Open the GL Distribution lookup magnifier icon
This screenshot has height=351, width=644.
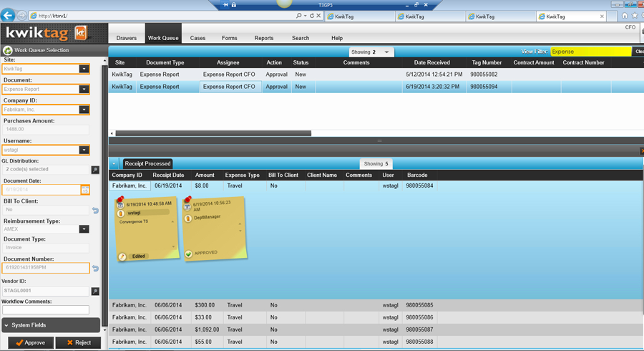(95, 169)
